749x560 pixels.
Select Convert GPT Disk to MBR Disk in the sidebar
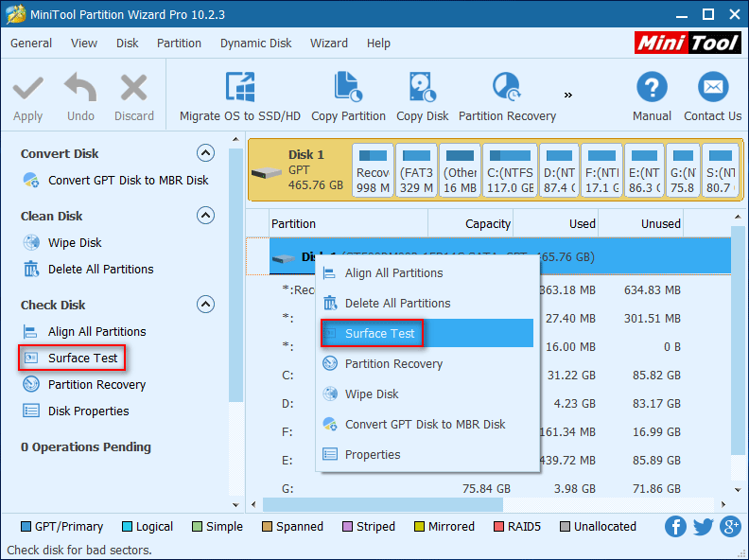pos(115,180)
